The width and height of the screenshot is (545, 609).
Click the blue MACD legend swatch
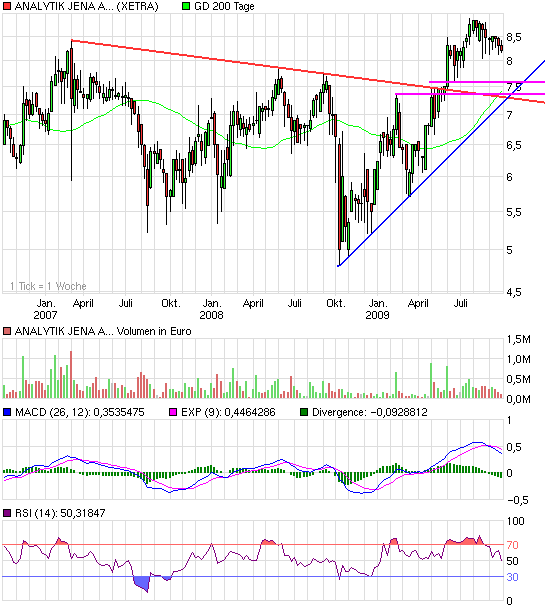(7, 412)
